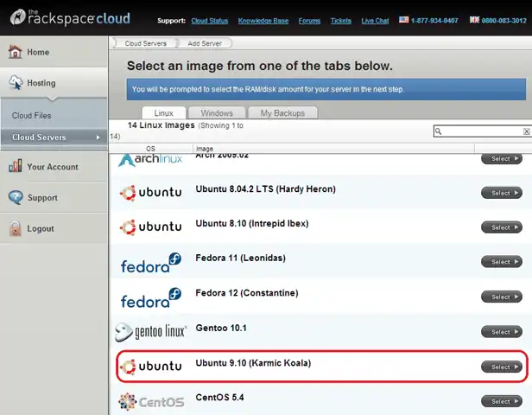532x415 pixels.
Task: Expand the Cloud Servers submenu arrow
Action: click(x=98, y=137)
